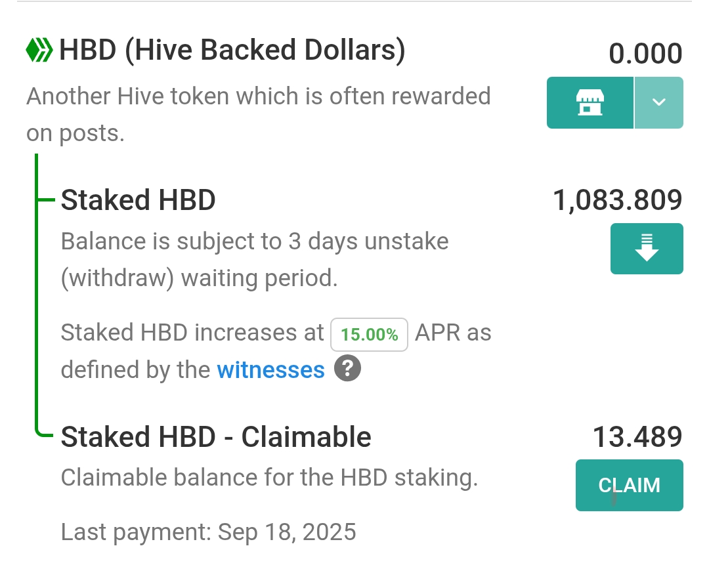Screen dimensions: 709x588
Task: Click the unstake download arrow for Staked HBD
Action: click(646, 249)
